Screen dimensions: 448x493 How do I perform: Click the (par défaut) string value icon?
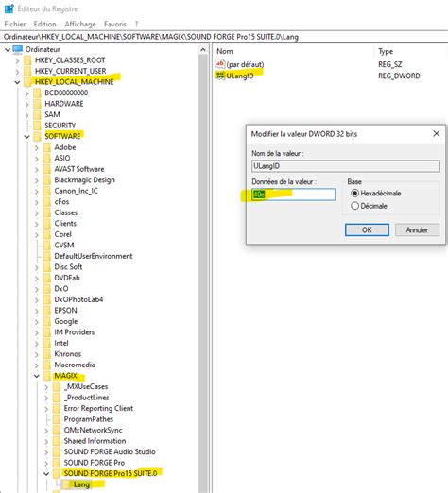[220, 64]
